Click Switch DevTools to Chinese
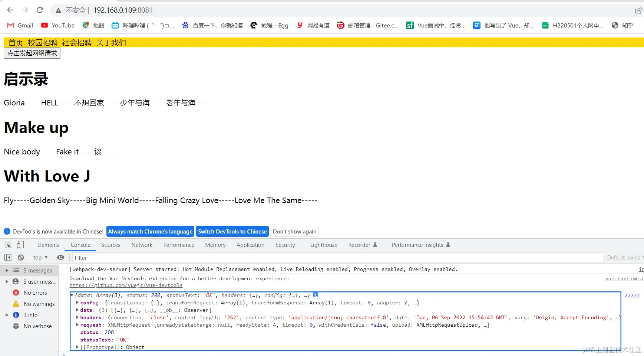Viewport: 644px width, 356px height. click(232, 231)
